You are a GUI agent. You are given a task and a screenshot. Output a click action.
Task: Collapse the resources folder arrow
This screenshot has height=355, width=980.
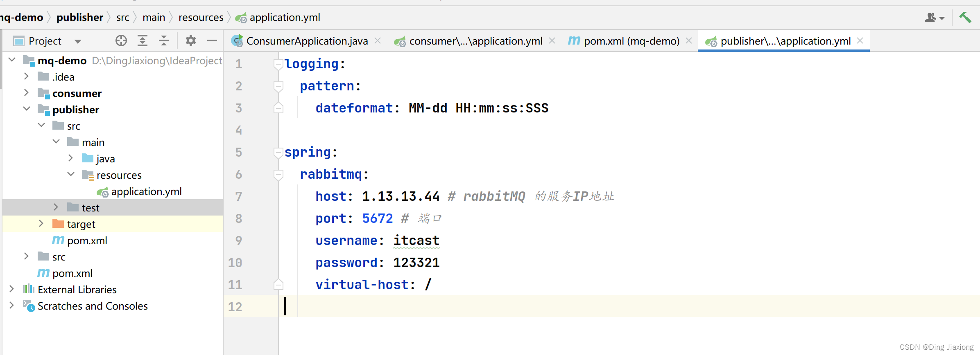pos(71,174)
